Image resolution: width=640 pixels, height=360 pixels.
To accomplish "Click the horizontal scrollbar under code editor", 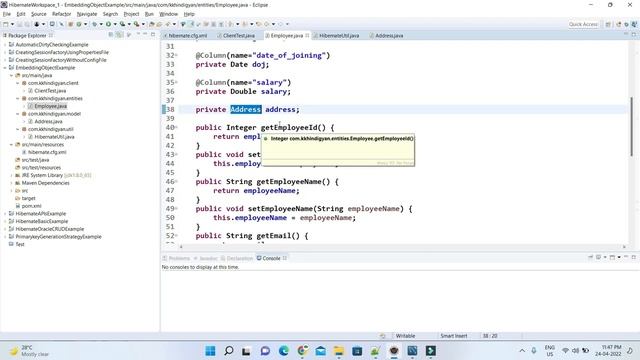I will (x=402, y=247).
